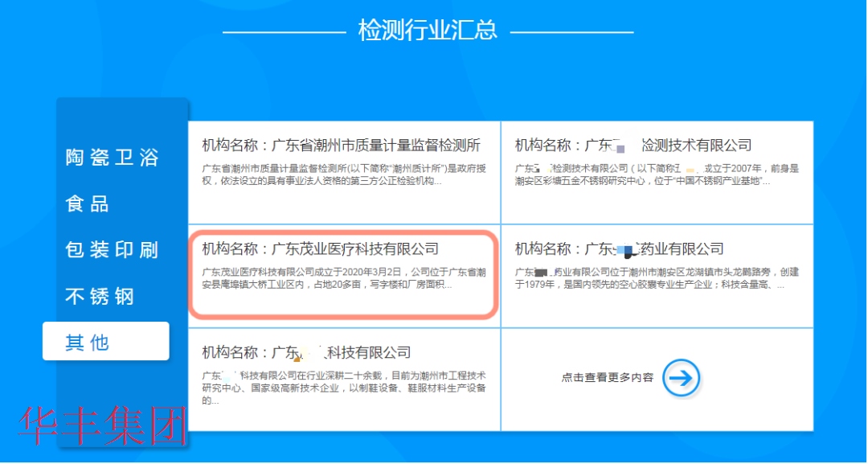
Task: Click the description mentioning 制鞋设备、鞋服材料生产设备
Action: click(x=344, y=388)
